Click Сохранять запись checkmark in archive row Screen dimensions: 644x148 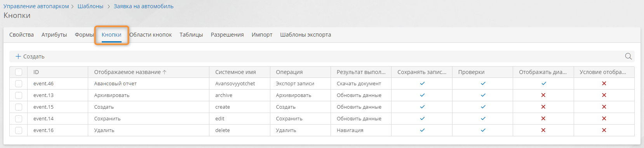pos(422,95)
